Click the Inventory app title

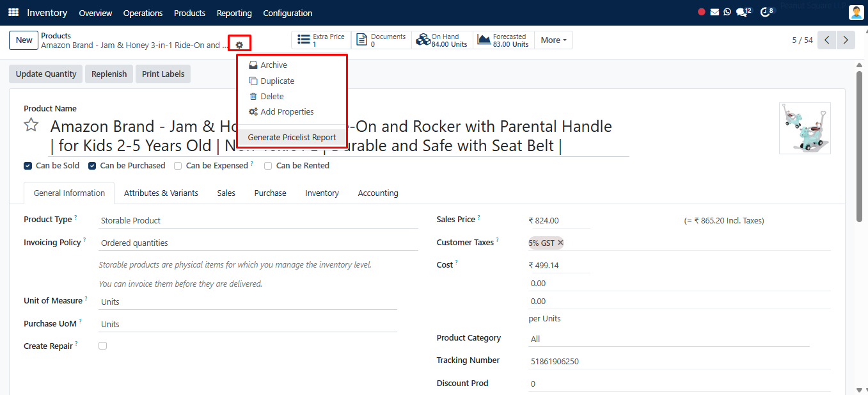point(47,13)
